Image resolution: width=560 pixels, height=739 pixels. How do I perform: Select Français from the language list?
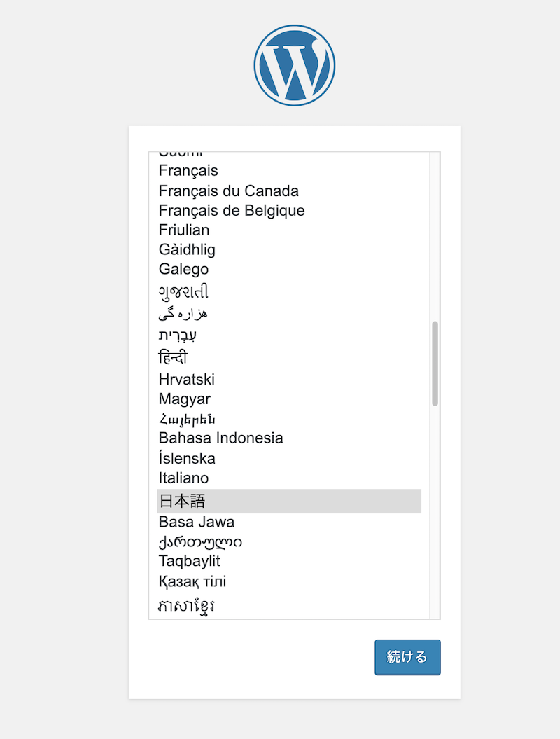[x=189, y=171]
